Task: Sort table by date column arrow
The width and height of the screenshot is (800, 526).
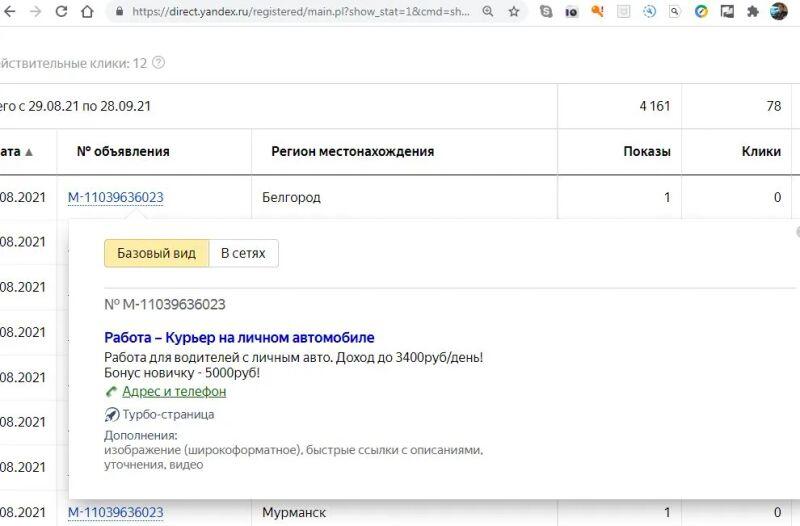Action: point(29,152)
